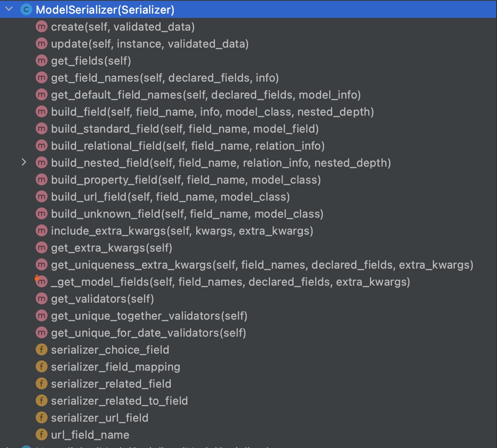Click the method icon next to build_standard_field
This screenshot has width=497, height=448.
pyautogui.click(x=41, y=128)
